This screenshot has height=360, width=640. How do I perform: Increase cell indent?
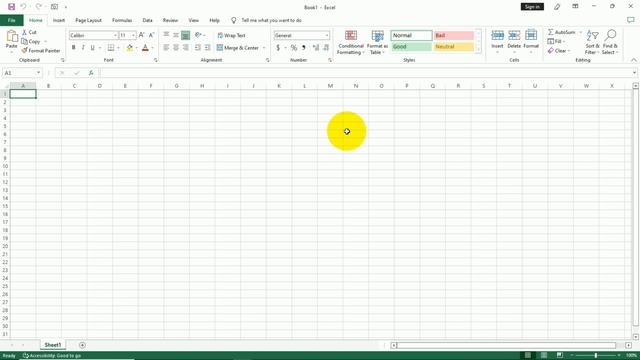point(207,48)
